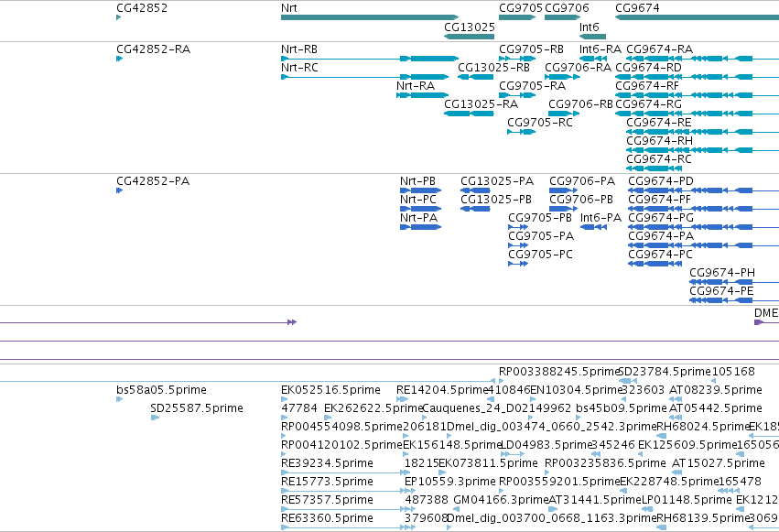Viewport: 779px width, 532px height.
Task: Select protein Nrt-PA
Action: [x=420, y=227]
